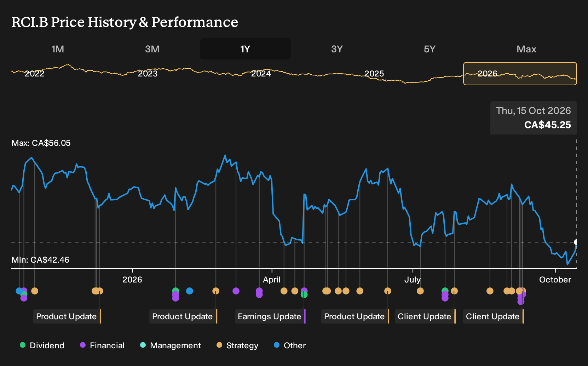
Task: Open the Client Update label after July
Action: click(425, 316)
